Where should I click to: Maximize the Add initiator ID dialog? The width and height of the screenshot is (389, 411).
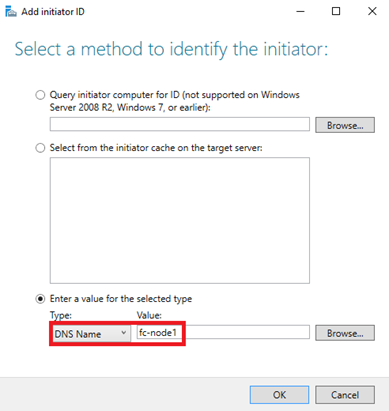pos(336,12)
